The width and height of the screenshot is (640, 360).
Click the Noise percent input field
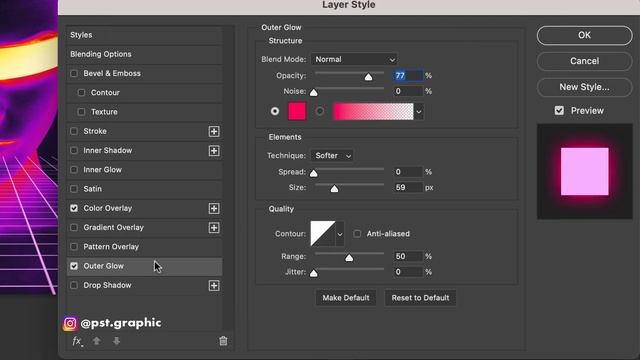tap(408, 91)
